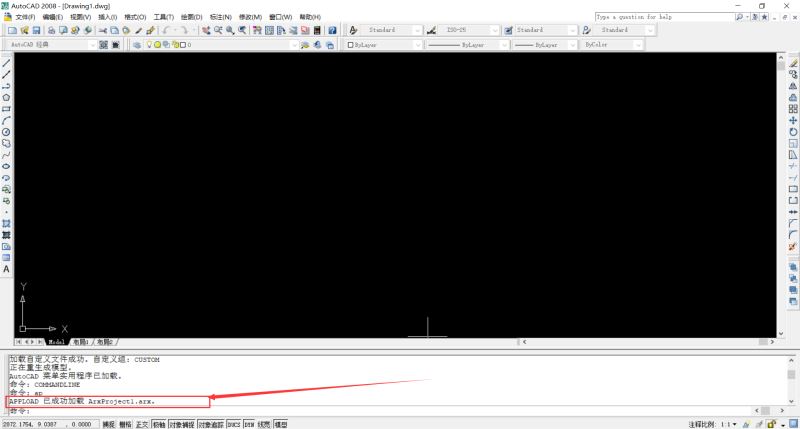Image resolution: width=800 pixels, height=429 pixels.
Task: Select the Spline draw tool
Action: tap(6, 155)
